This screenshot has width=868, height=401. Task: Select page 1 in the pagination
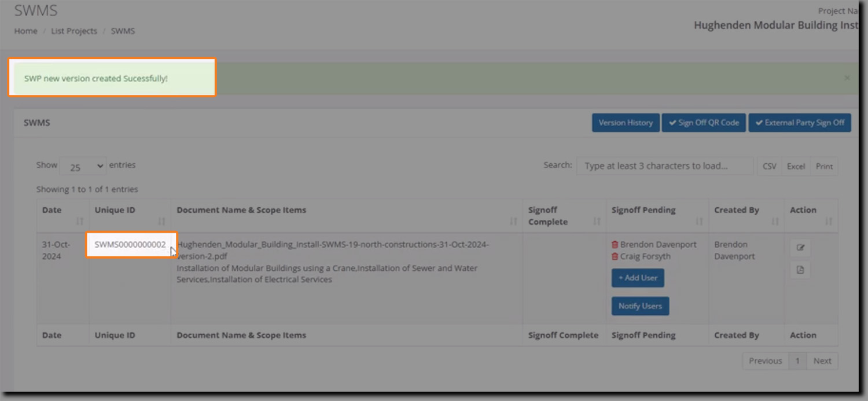click(x=797, y=361)
